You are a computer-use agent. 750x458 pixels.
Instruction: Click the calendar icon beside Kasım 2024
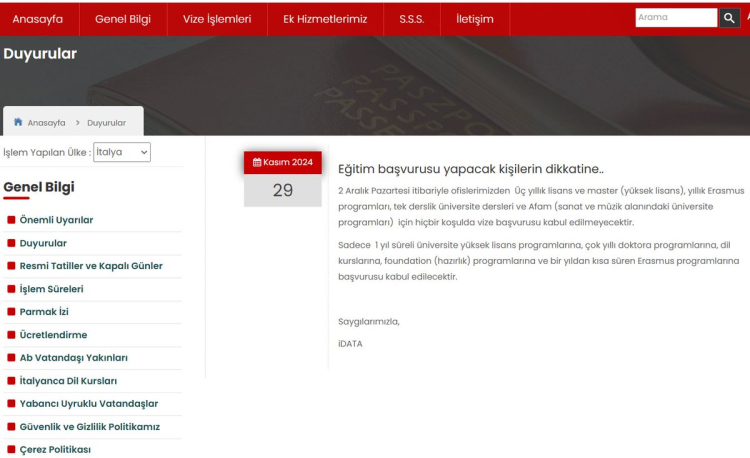(x=257, y=162)
